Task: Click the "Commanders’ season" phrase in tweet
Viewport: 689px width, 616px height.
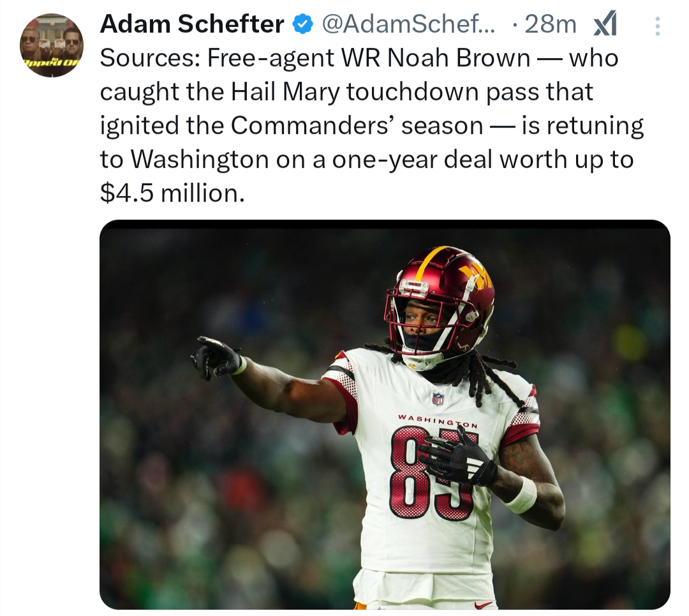Action: pyautogui.click(x=357, y=126)
